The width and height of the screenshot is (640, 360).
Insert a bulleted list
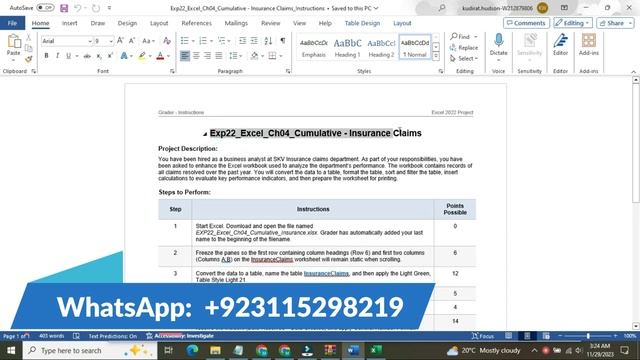click(x=184, y=41)
